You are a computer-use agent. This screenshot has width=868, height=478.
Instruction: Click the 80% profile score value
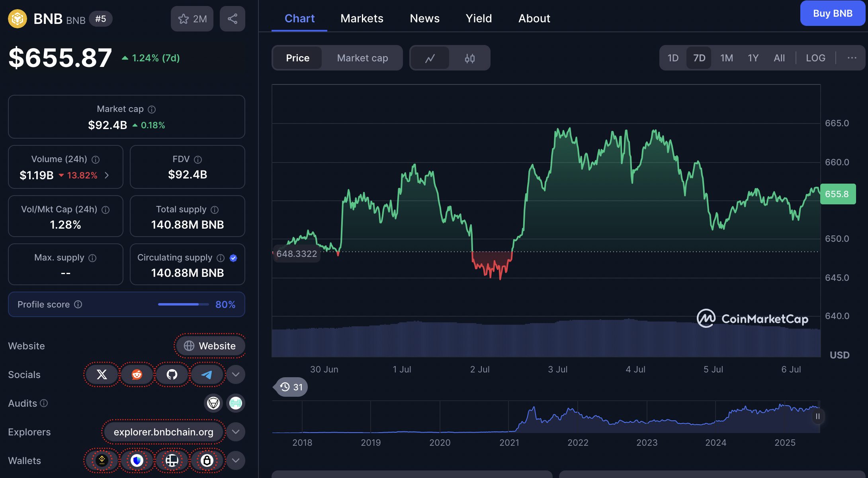coord(225,304)
